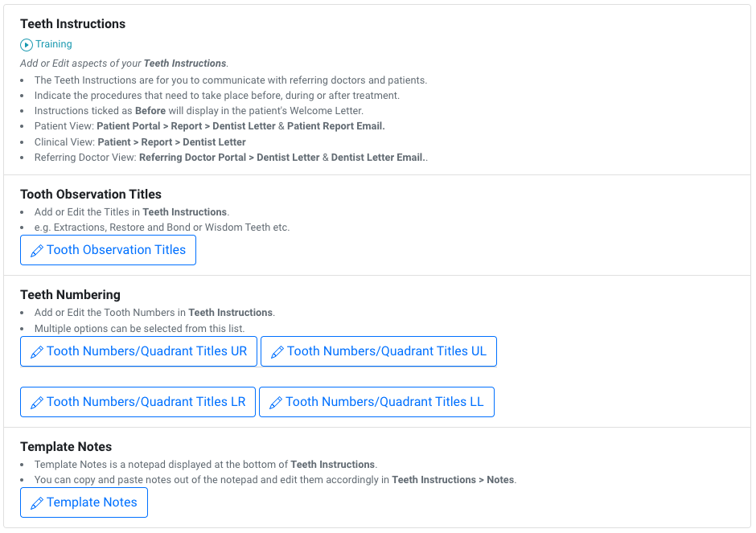Click pencil icon on Quadrant Titles UR button

[x=36, y=352]
